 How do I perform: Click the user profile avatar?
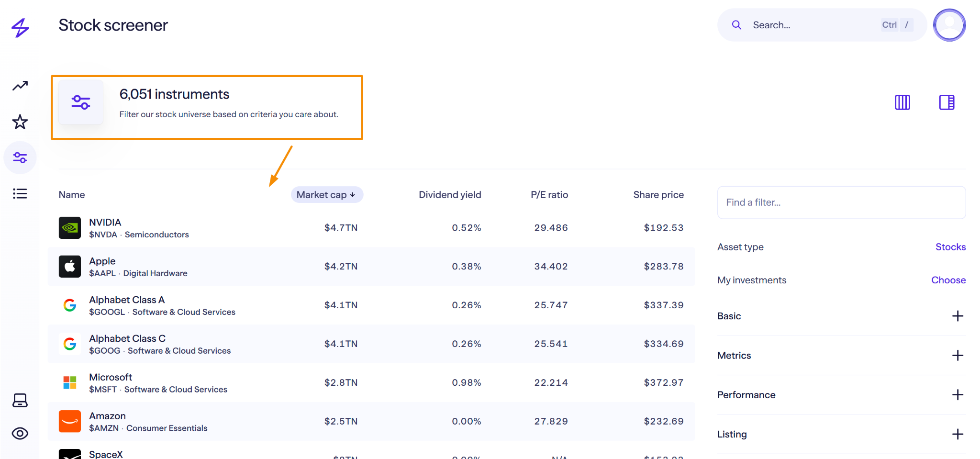[x=950, y=25]
